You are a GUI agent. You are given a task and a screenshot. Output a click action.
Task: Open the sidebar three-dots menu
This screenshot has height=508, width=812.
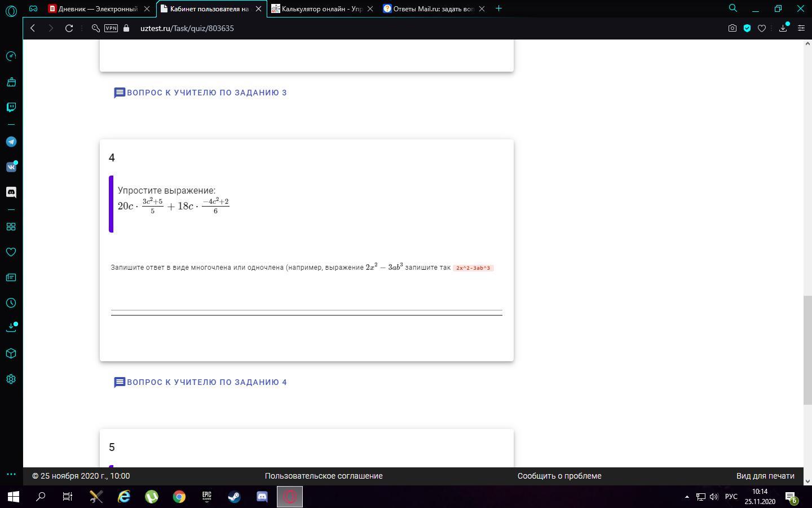click(x=11, y=475)
